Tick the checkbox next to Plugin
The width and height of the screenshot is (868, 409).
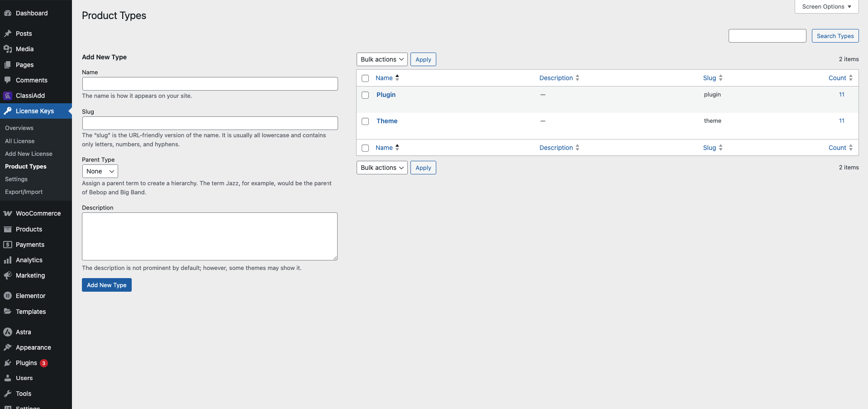(x=365, y=95)
